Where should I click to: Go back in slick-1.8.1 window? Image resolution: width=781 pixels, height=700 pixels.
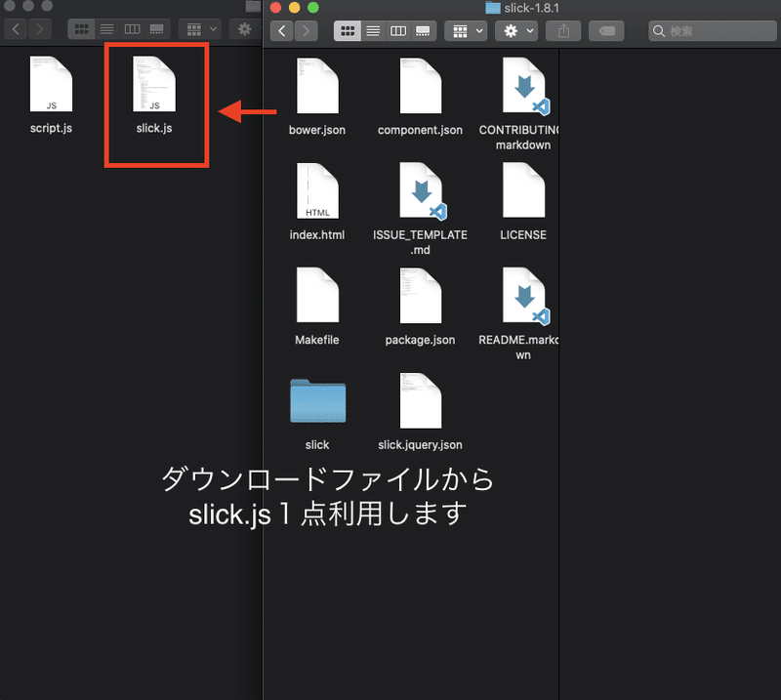pos(282,31)
